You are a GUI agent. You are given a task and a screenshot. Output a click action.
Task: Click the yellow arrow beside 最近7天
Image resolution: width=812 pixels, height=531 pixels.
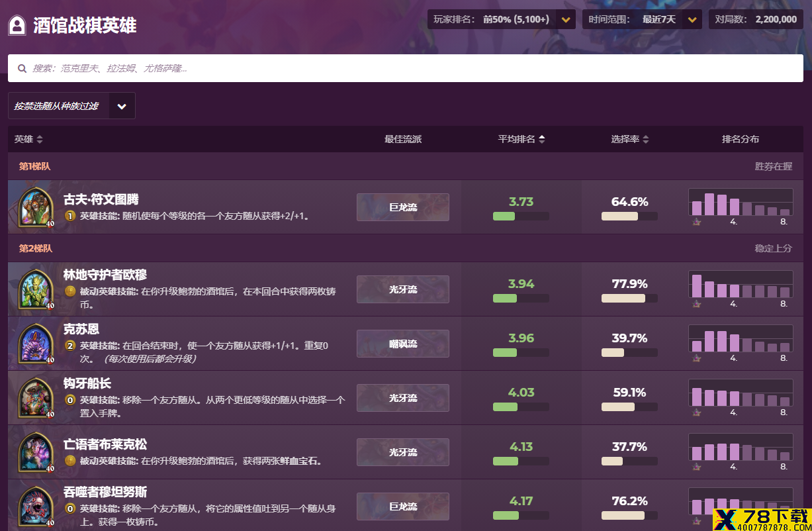click(x=692, y=20)
